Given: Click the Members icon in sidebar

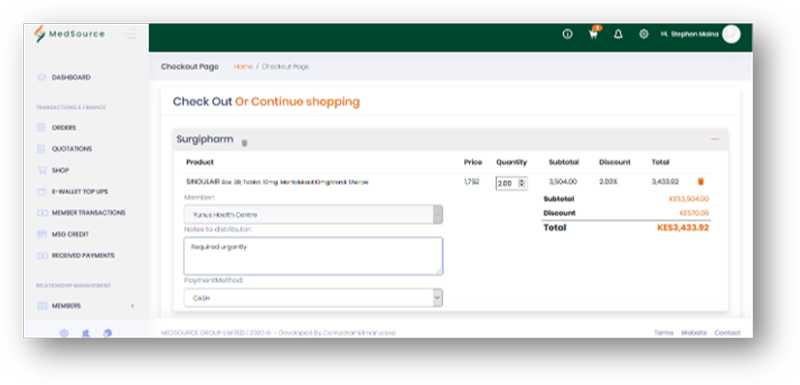Looking at the screenshot, I should click(x=41, y=306).
